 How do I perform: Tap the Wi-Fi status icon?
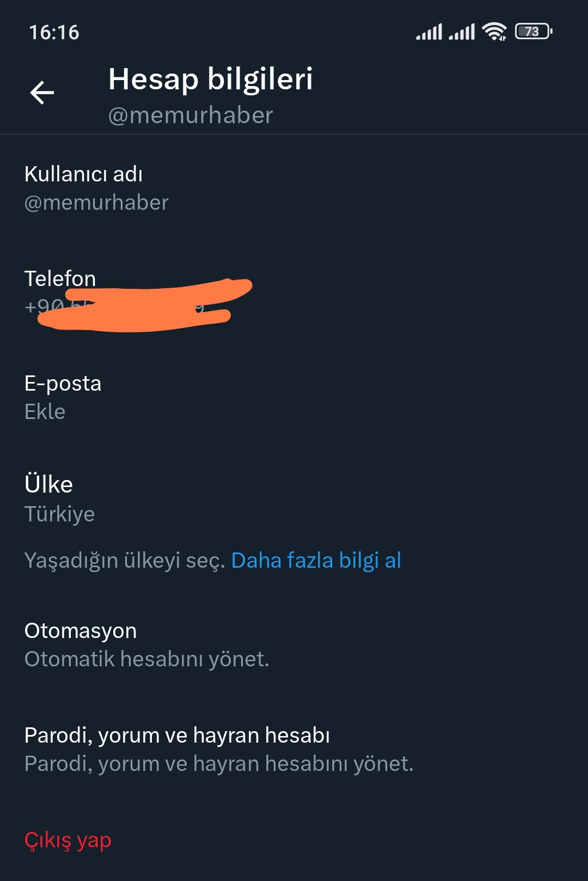click(x=494, y=32)
